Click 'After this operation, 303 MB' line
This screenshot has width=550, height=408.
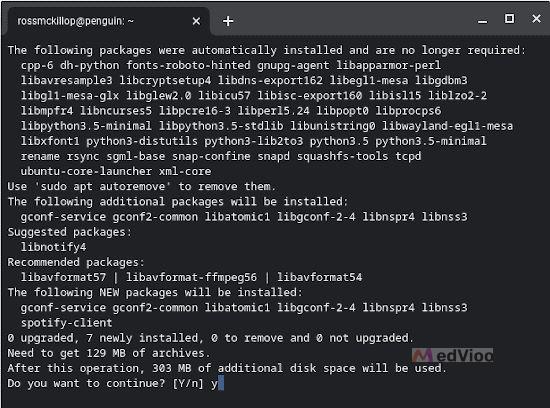[x=227, y=368]
